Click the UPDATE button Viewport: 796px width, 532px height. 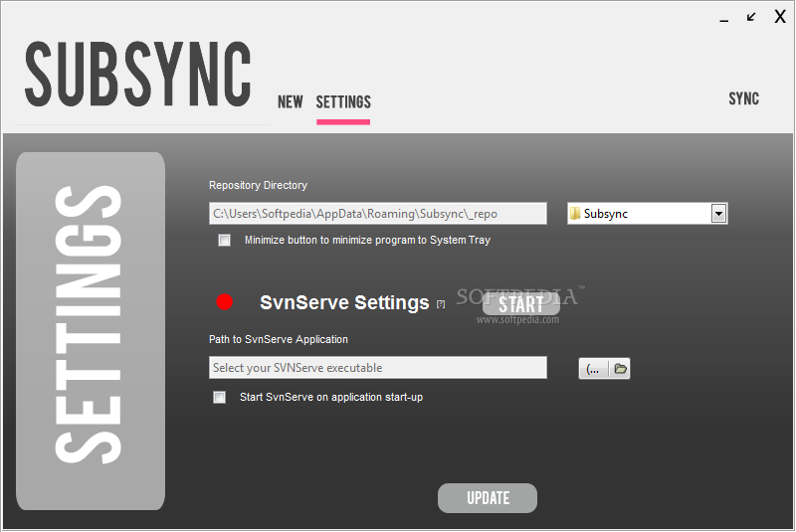tap(488, 498)
